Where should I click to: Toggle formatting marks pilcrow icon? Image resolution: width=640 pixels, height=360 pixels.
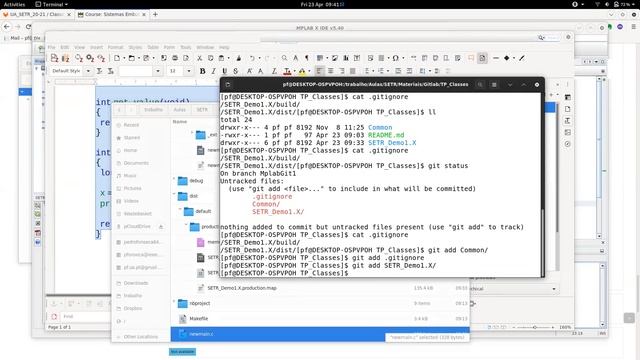pos(307,58)
